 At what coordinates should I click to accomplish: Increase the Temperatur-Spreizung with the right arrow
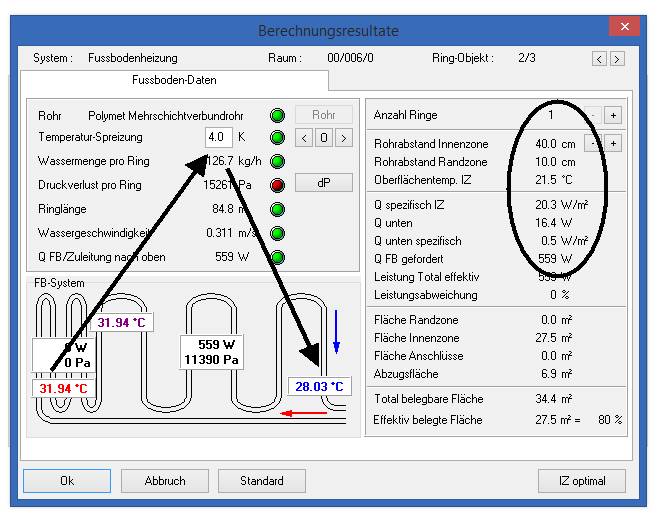pos(343,137)
